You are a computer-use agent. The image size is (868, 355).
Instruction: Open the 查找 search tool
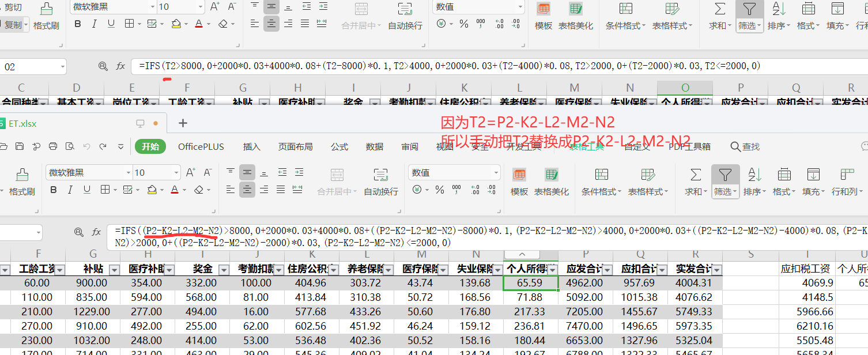coord(745,147)
